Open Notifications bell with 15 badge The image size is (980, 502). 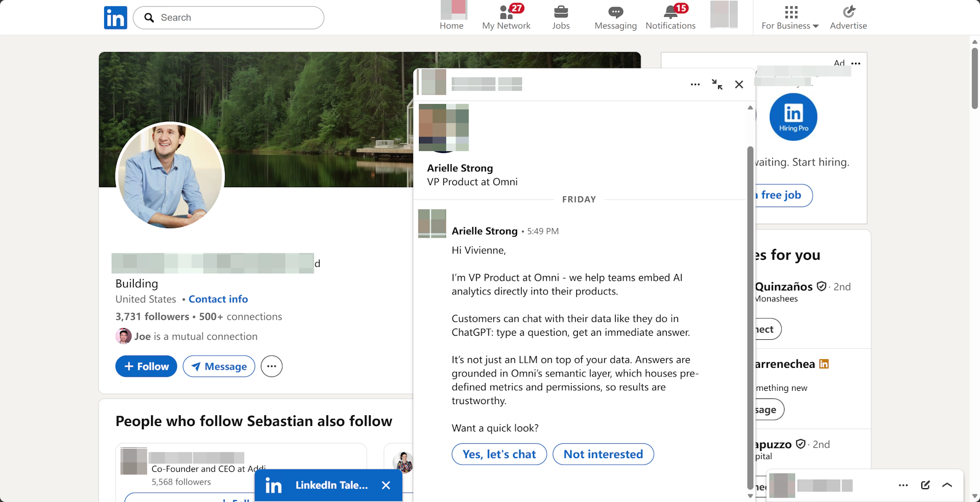click(x=670, y=17)
